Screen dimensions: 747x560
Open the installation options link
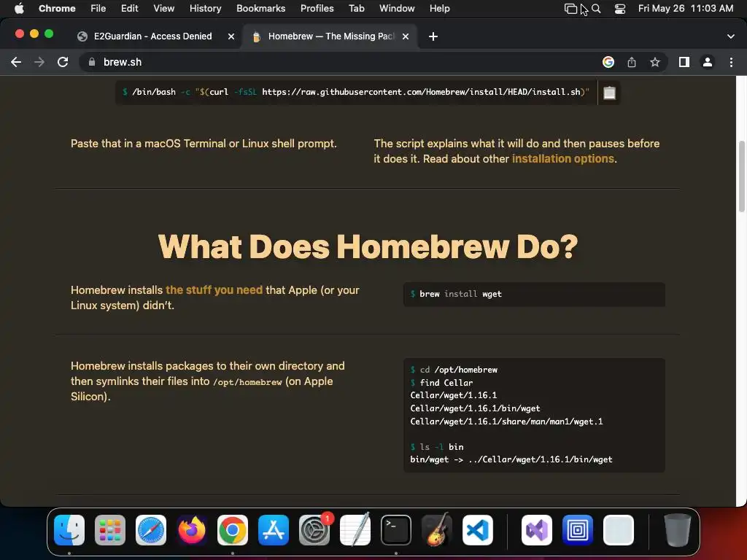pyautogui.click(x=563, y=158)
